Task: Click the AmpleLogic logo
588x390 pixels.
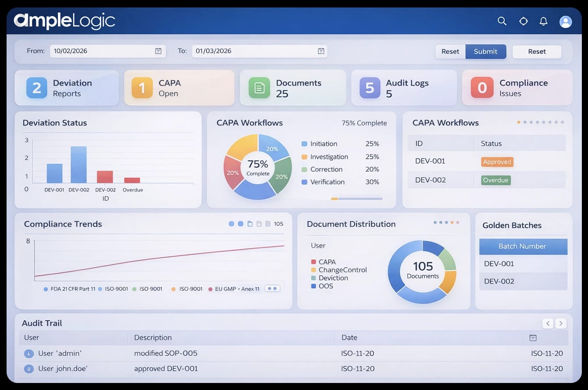Action: (64, 21)
